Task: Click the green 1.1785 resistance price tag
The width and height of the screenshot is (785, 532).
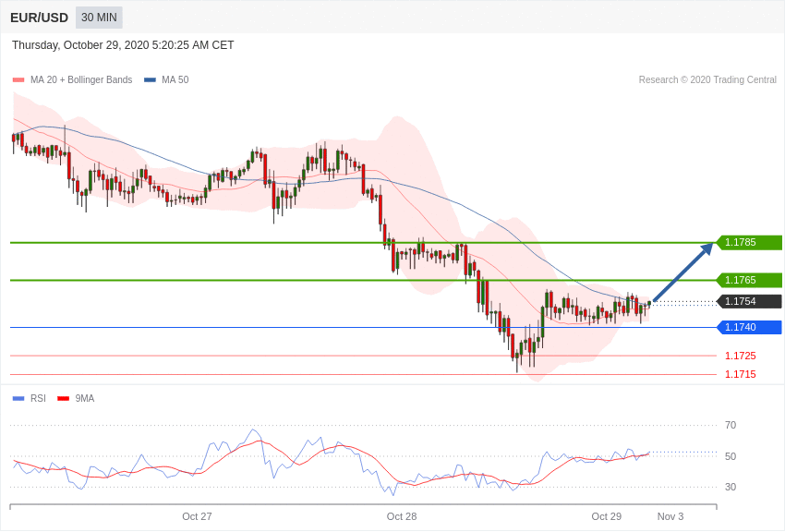Action: tap(750, 242)
